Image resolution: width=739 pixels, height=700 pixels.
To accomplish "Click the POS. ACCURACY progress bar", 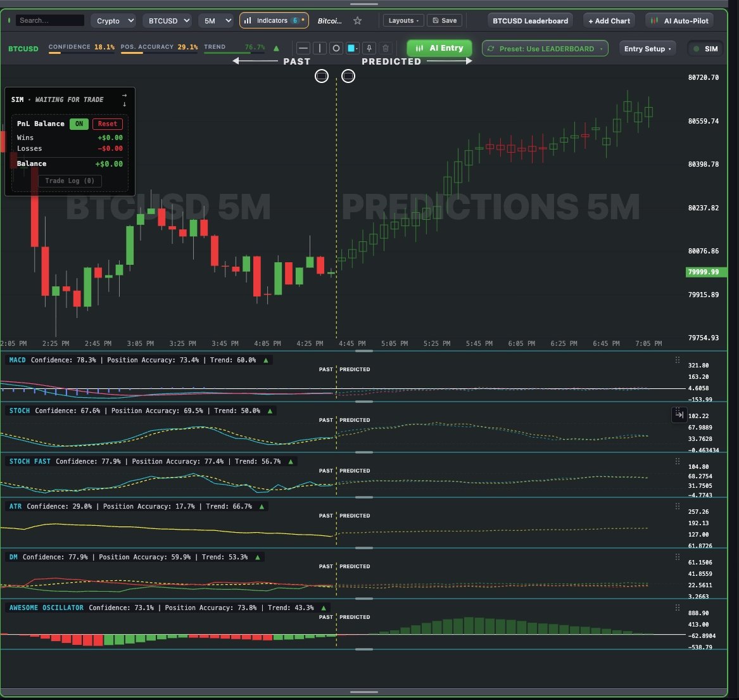I will tap(159, 53).
